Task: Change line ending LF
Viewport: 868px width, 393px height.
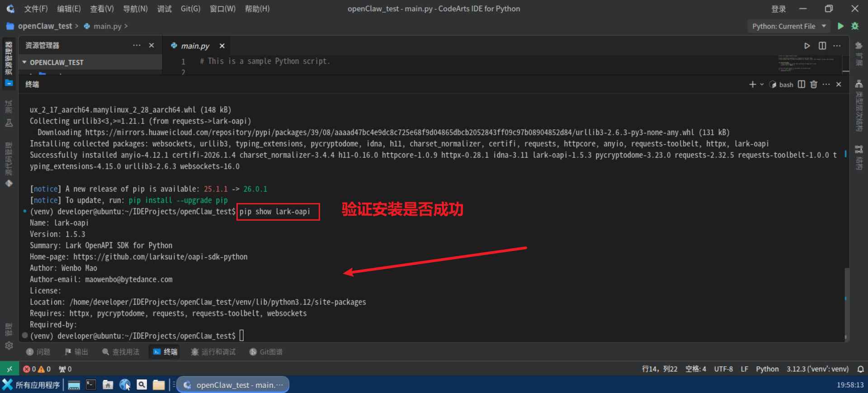Action: tap(744, 369)
